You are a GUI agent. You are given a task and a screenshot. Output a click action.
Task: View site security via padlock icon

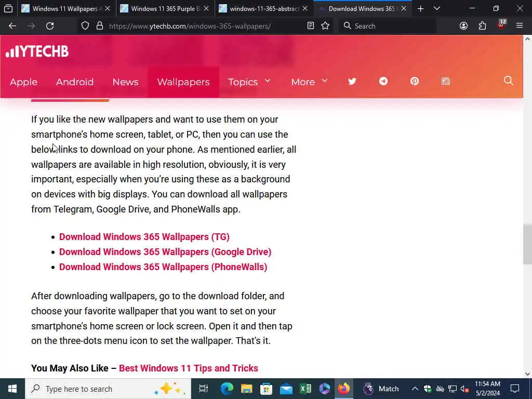tap(99, 26)
